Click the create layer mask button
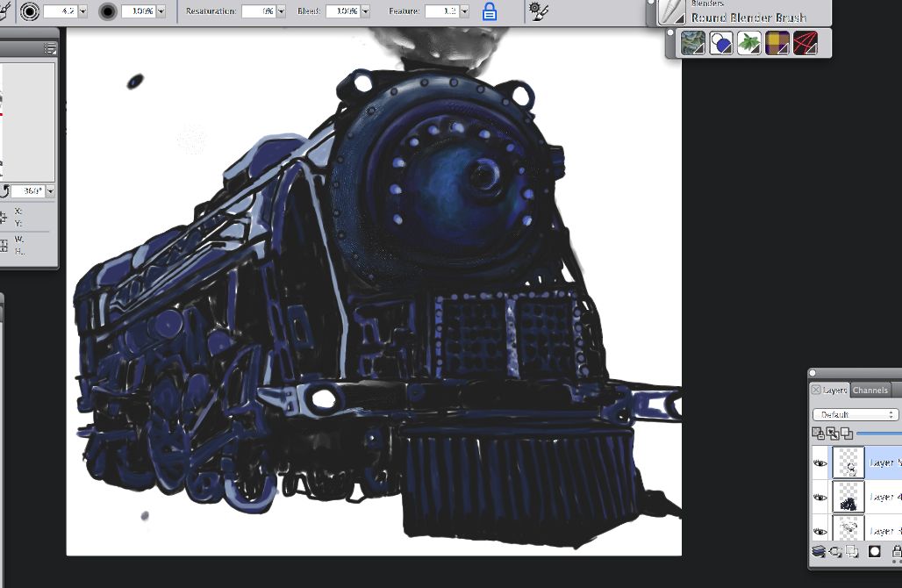The image size is (902, 588). click(x=875, y=551)
